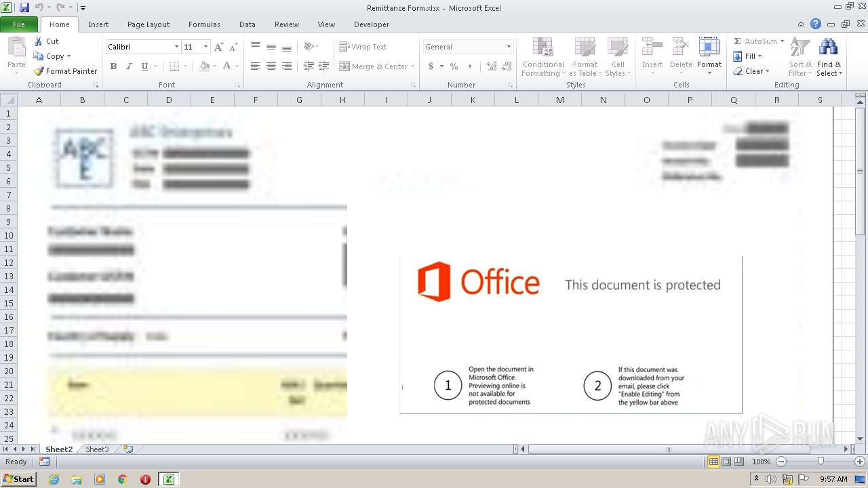This screenshot has width=868, height=488.
Task: Click Find & Select binoculars icon
Action: coord(828,47)
